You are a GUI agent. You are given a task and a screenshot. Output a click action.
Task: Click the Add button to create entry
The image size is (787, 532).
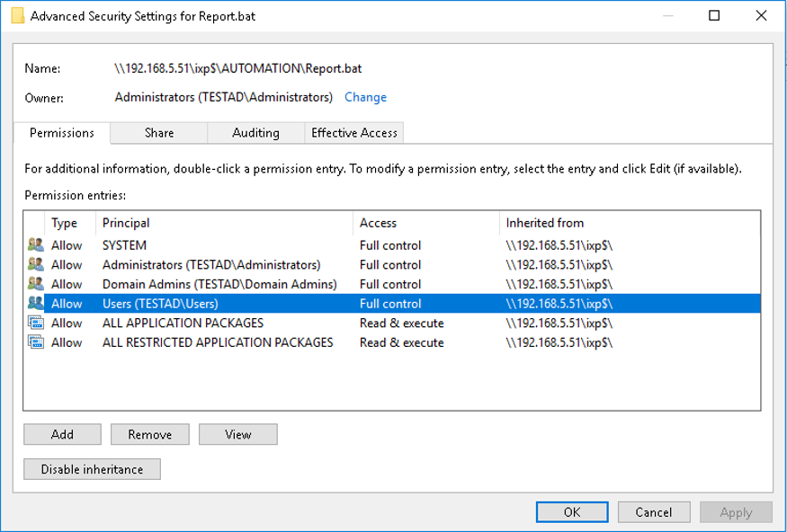pos(62,434)
